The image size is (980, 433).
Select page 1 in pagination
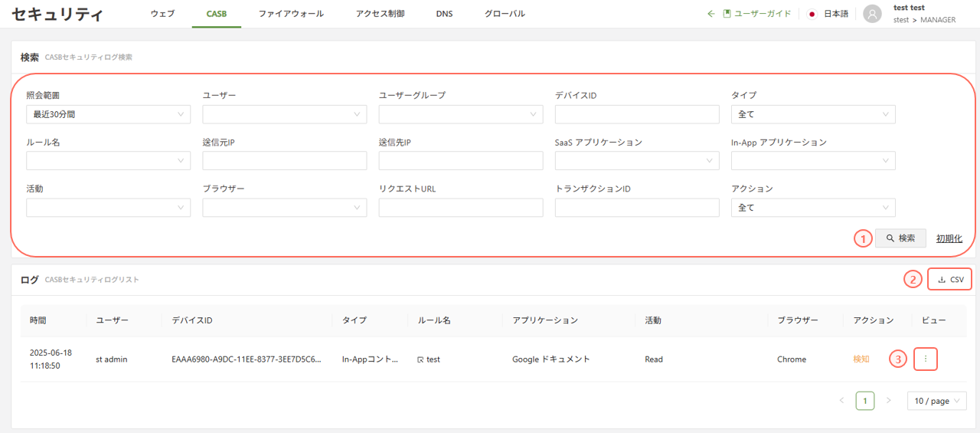coord(865,401)
